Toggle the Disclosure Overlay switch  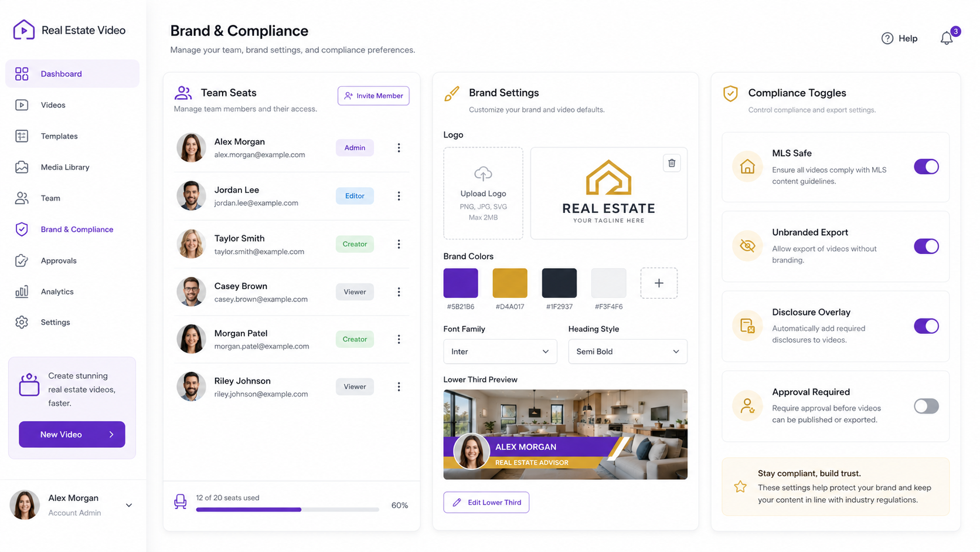pos(926,326)
